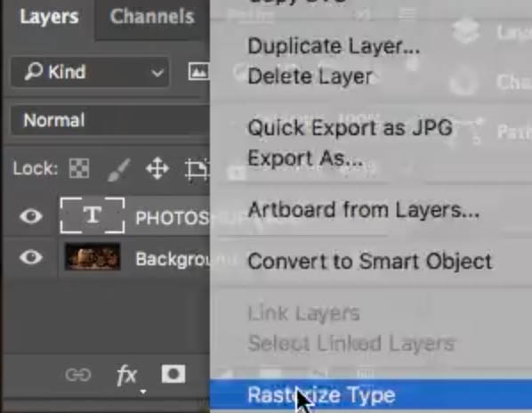Click the lock position move icon

pos(157,168)
